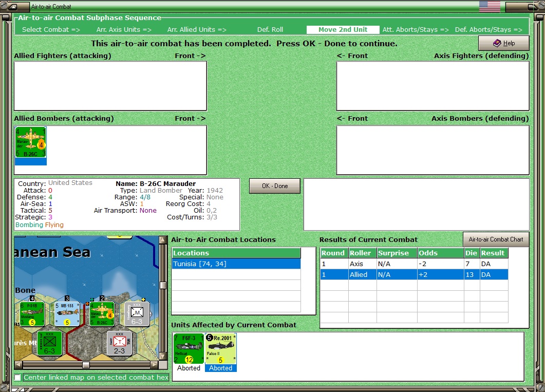This screenshot has height=392, width=545.
Task: Select the Arr. Axis Units subphase step
Action: [124, 29]
